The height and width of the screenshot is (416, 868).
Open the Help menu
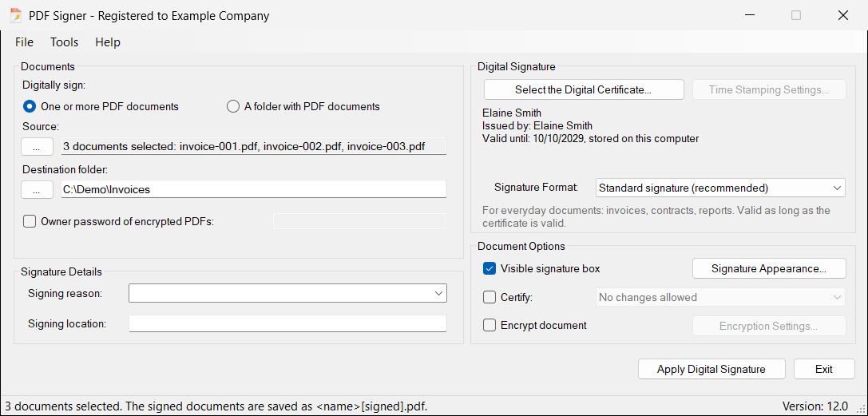coord(108,42)
